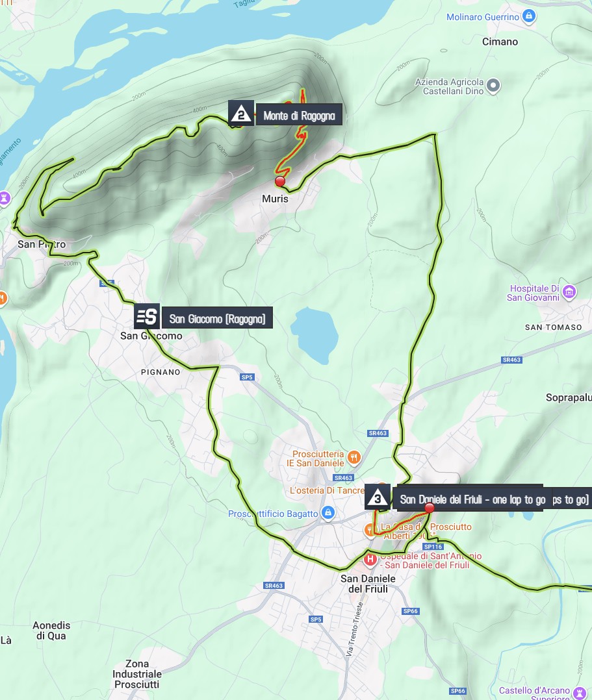Screen dimensions: 592x700
Task: Select the small lake on the map
Action: click(314, 335)
